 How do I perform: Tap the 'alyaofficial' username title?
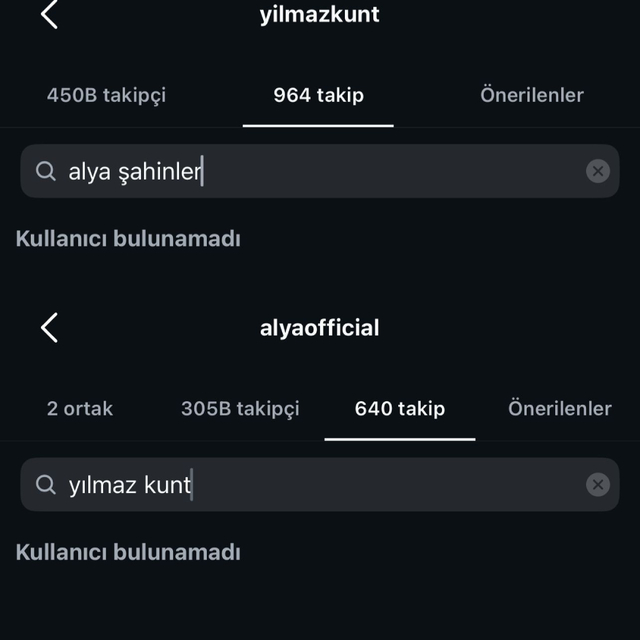[x=319, y=327]
